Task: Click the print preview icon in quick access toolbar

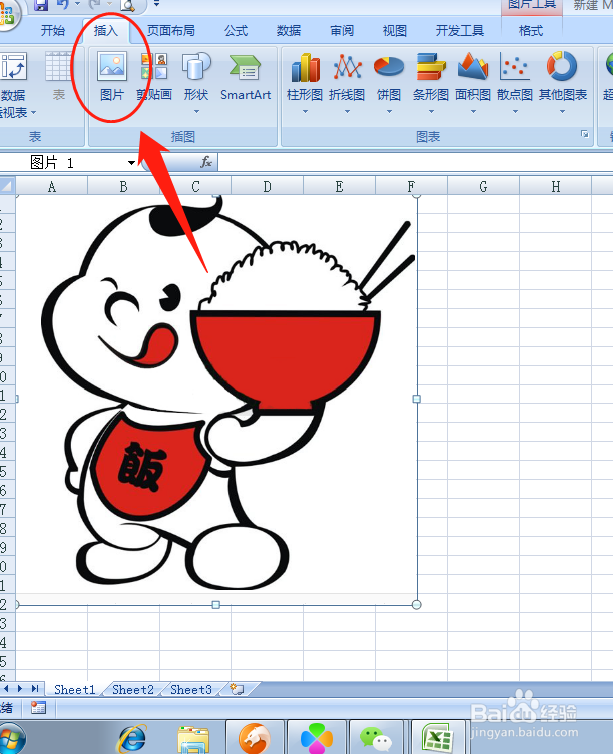Action: (x=127, y=6)
